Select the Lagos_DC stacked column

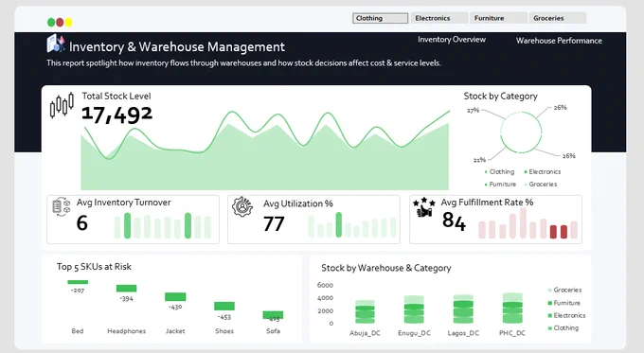click(463, 309)
